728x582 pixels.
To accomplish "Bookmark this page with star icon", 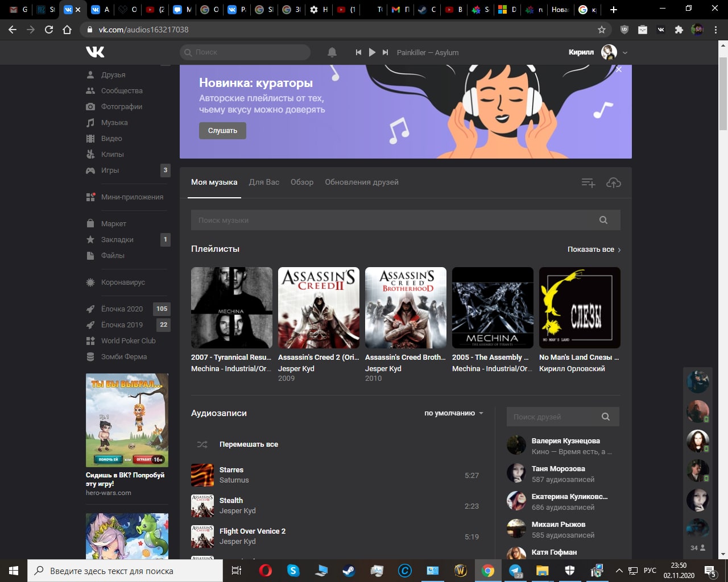I will (x=602, y=30).
